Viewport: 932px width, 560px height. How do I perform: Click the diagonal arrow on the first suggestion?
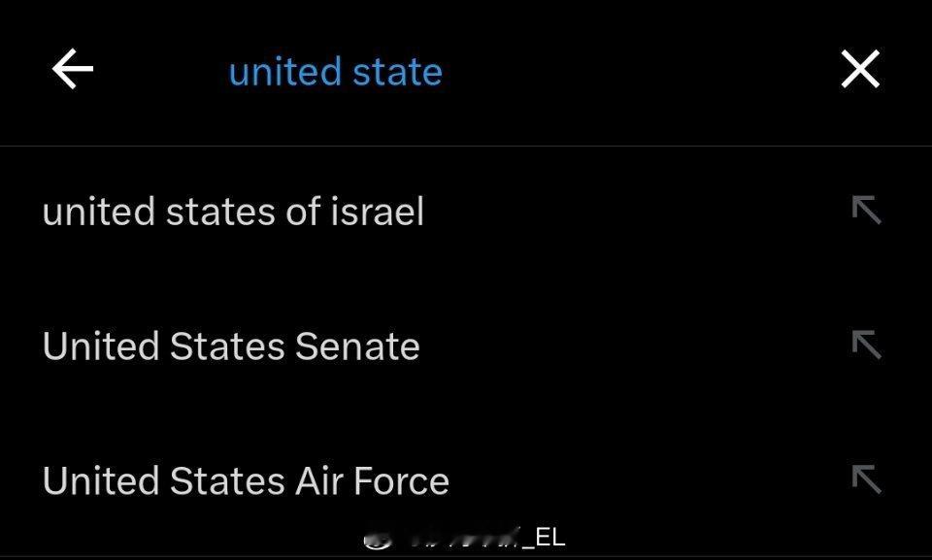(x=866, y=210)
